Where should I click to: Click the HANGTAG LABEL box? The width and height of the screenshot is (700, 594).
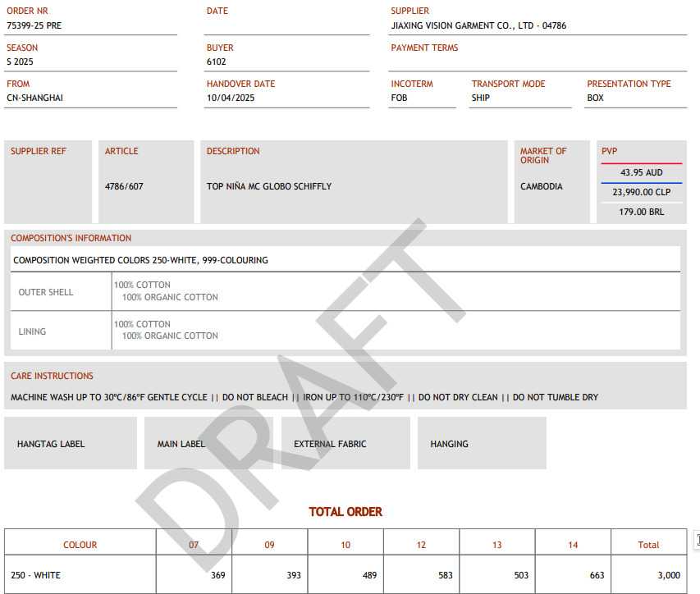pyautogui.click(x=71, y=444)
